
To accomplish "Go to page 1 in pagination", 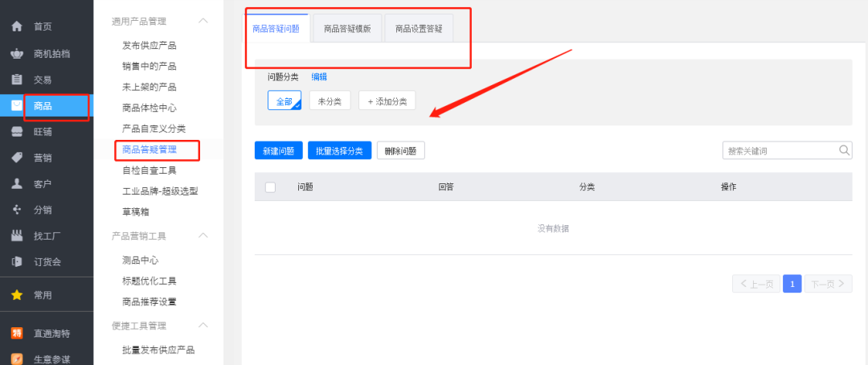I will [x=792, y=284].
